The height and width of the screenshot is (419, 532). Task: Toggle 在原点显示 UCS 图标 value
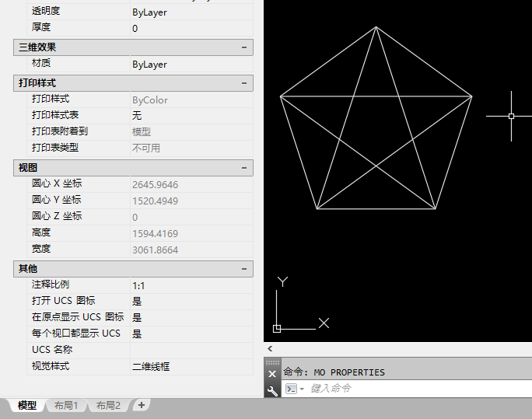191,318
